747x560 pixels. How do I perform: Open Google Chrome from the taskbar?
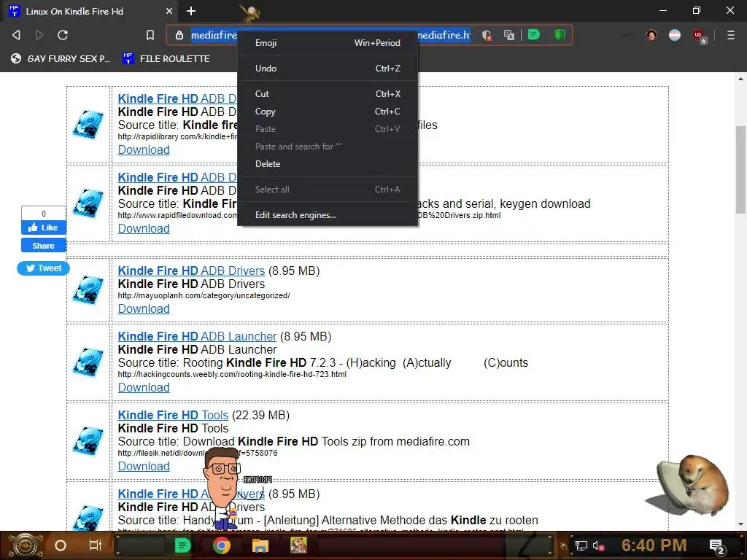pyautogui.click(x=222, y=545)
